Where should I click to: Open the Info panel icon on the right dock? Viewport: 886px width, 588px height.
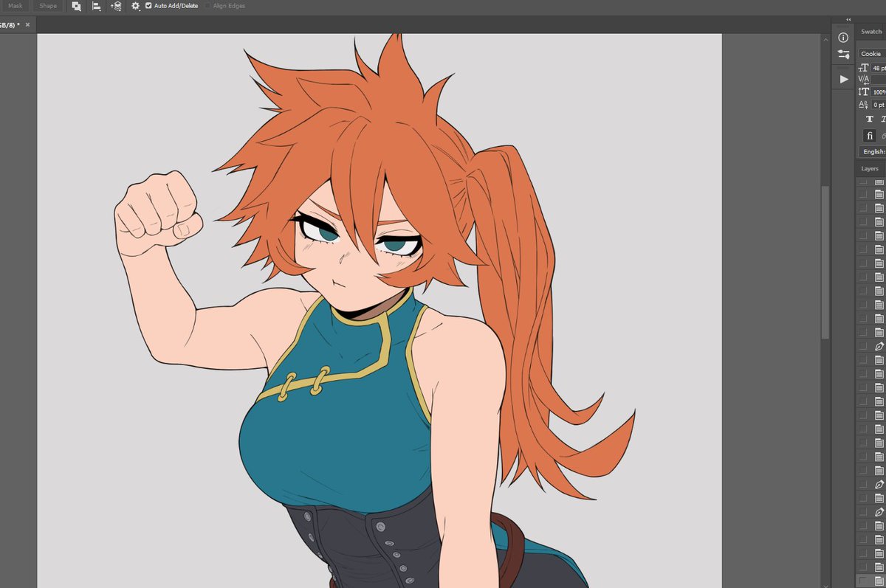click(842, 37)
